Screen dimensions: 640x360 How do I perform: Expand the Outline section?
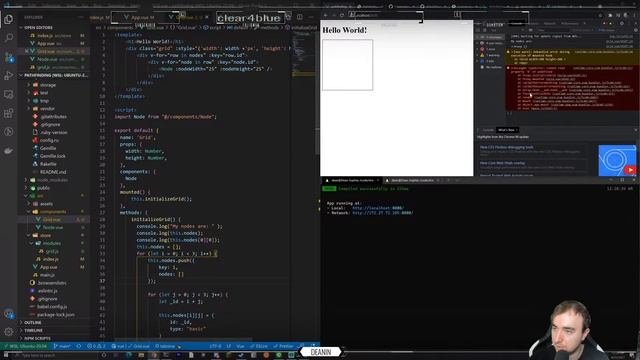click(33, 322)
